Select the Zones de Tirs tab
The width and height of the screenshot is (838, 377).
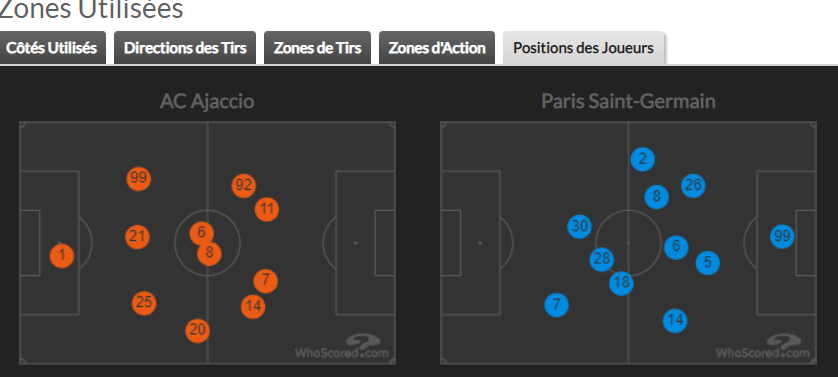317,48
